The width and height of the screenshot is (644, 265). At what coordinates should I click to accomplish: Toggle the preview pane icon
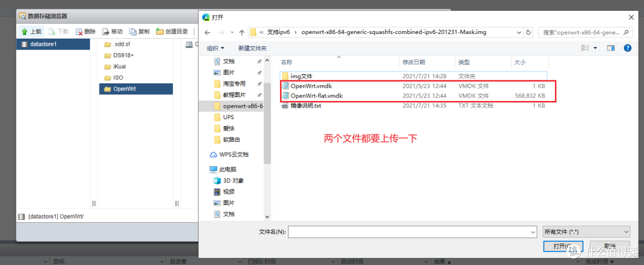(x=611, y=48)
